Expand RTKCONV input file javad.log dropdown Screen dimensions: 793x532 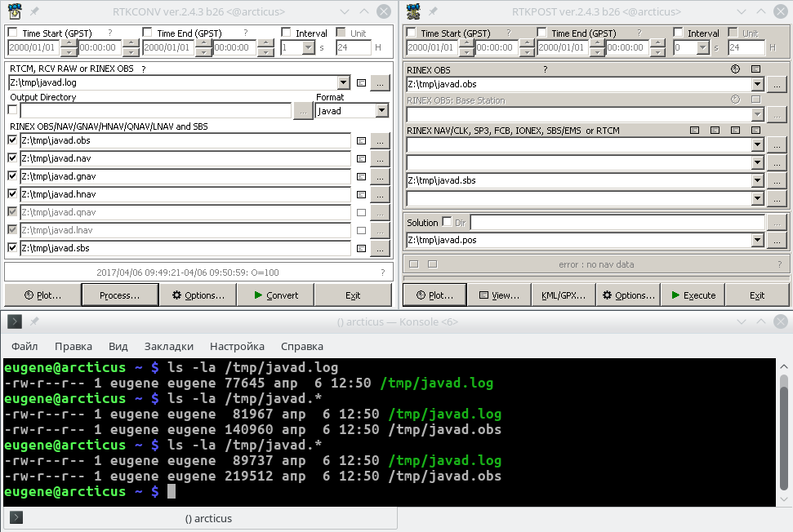(x=343, y=83)
